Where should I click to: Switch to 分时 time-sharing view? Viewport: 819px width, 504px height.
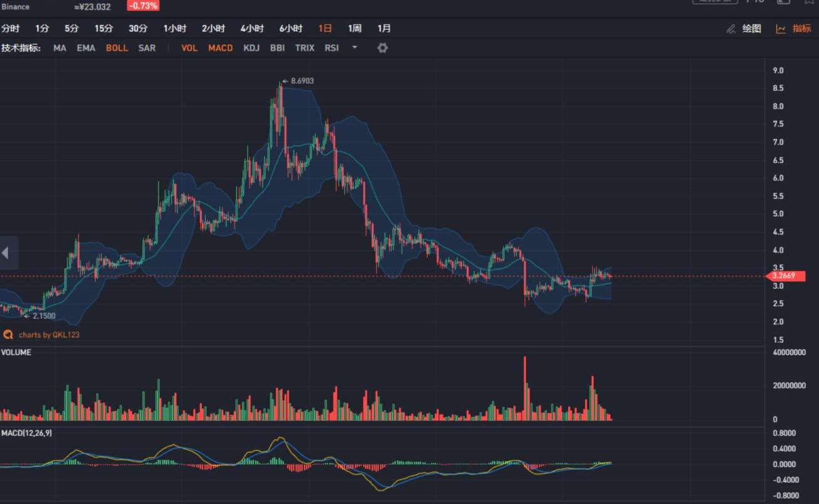click(x=11, y=28)
